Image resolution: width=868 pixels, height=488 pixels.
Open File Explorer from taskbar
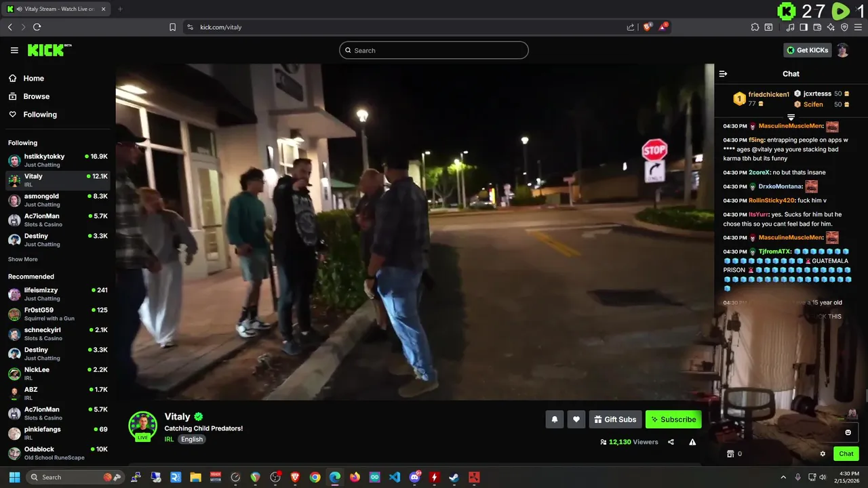195,477
